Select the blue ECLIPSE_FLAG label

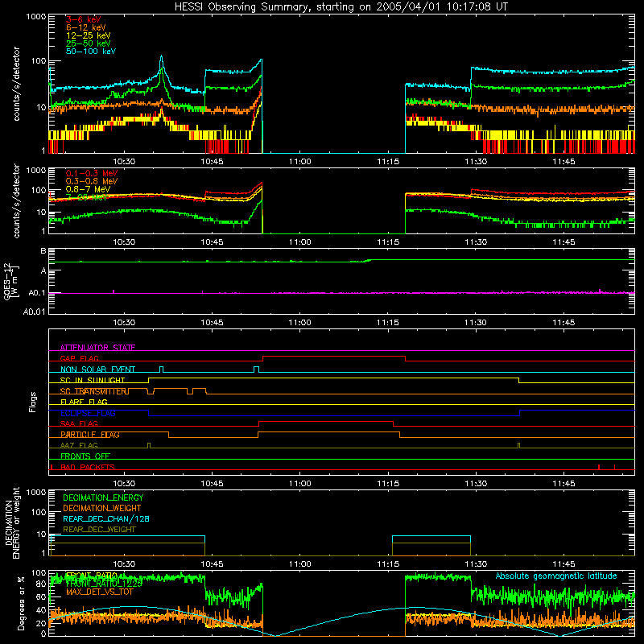pos(88,413)
